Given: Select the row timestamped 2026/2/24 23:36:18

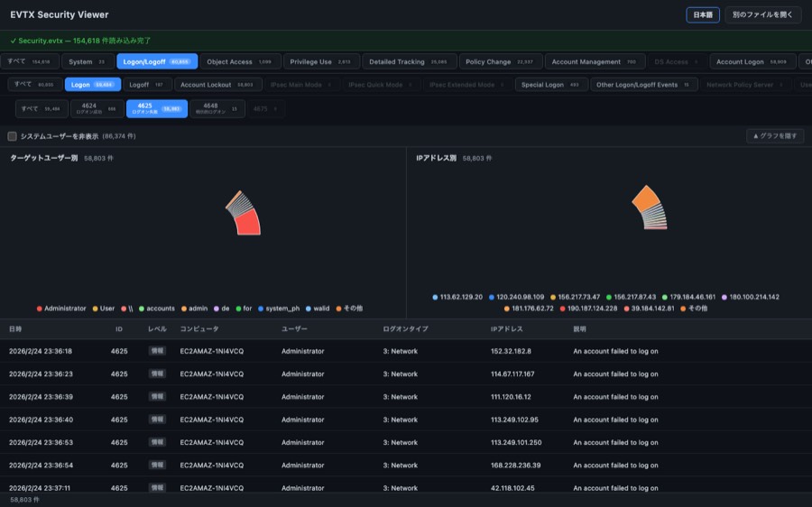Looking at the screenshot, I should (x=406, y=351).
